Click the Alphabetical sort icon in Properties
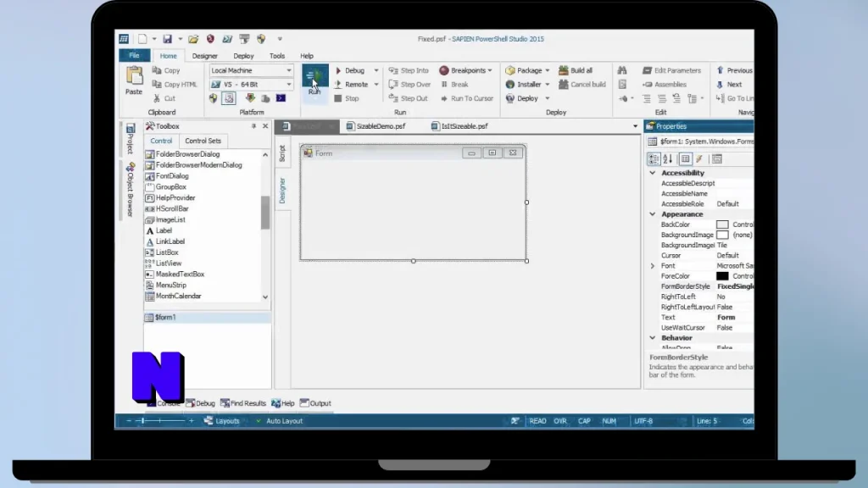The image size is (868, 488). [668, 159]
